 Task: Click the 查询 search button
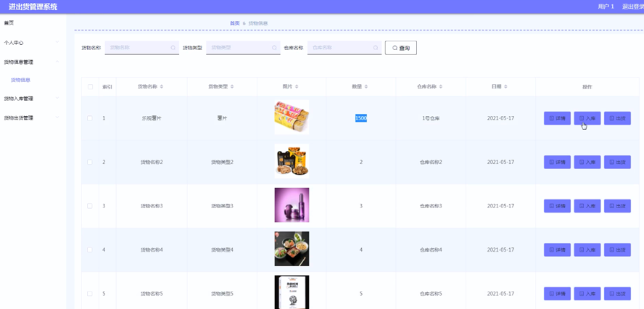pos(400,48)
